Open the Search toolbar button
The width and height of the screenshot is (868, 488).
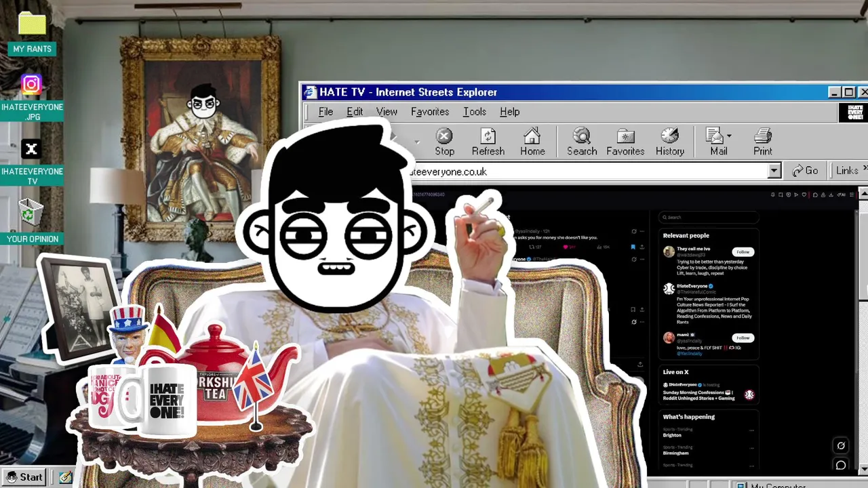[x=582, y=142]
